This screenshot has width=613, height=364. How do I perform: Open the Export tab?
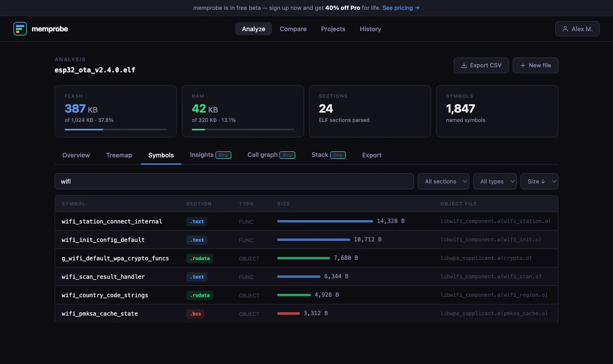point(372,155)
